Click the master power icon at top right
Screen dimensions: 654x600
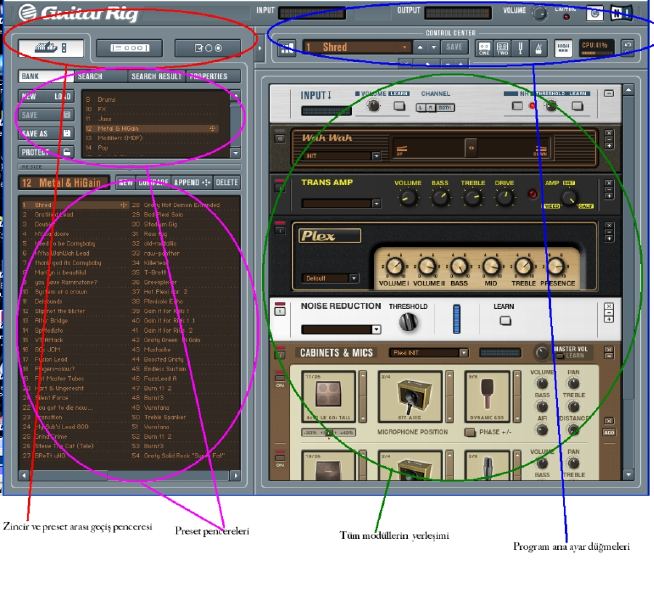[595, 12]
